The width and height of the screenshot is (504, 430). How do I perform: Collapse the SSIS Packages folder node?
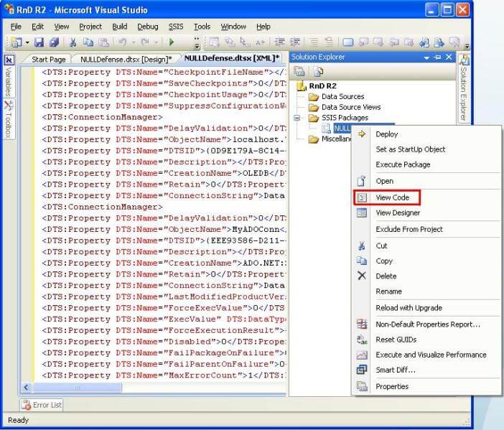coord(297,118)
